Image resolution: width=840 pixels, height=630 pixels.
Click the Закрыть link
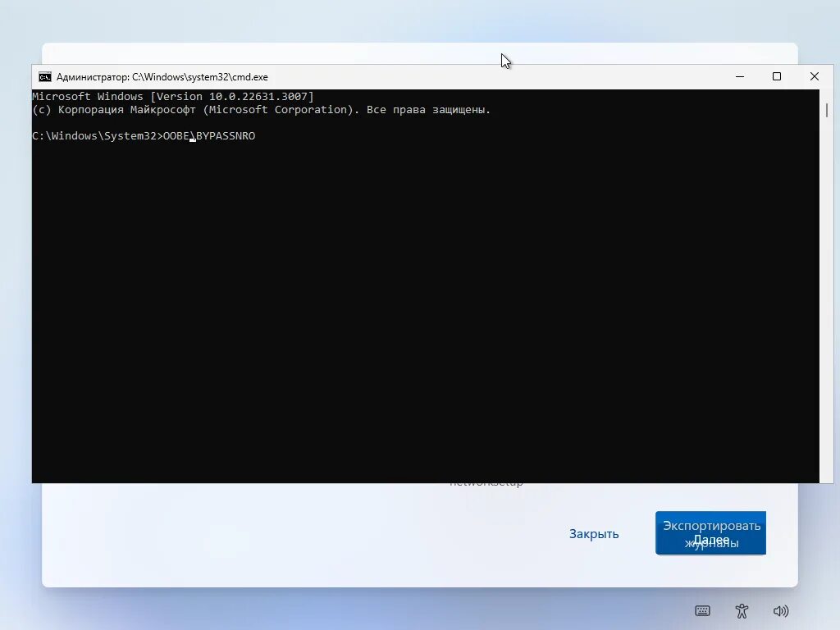[593, 533]
